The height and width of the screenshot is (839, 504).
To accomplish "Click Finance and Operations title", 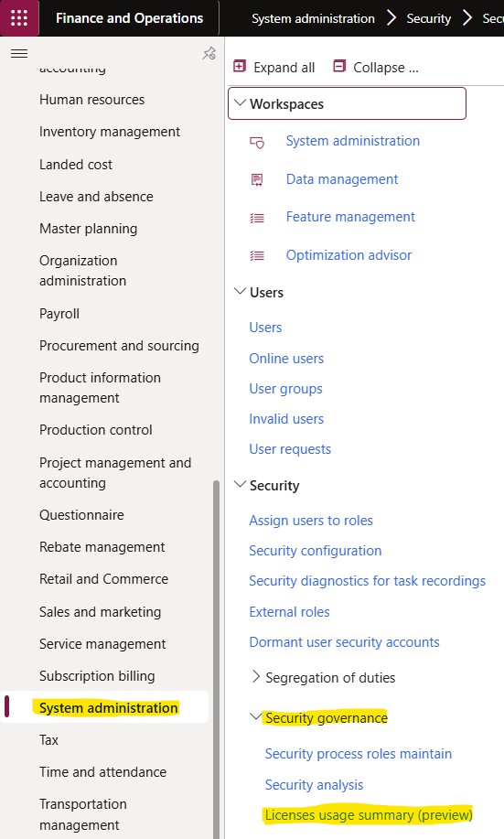I will tap(130, 18).
